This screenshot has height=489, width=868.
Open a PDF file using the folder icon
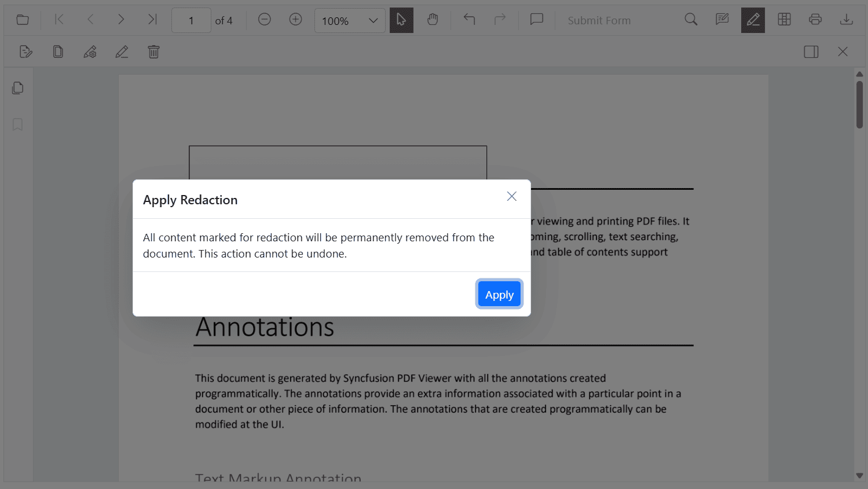pos(23,19)
